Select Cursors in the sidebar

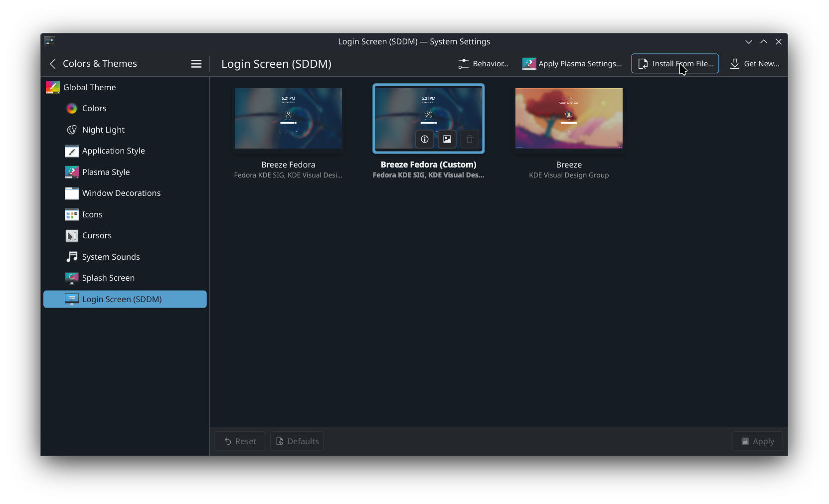coord(125,236)
